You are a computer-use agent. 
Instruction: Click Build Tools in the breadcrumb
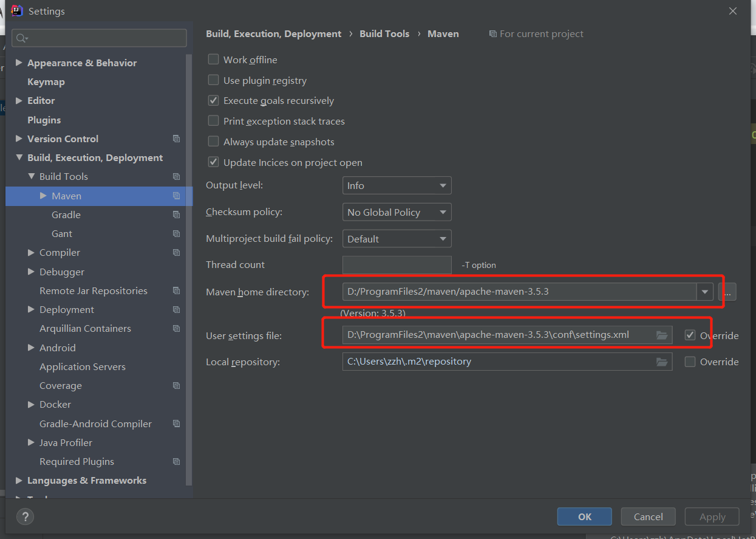[384, 34]
